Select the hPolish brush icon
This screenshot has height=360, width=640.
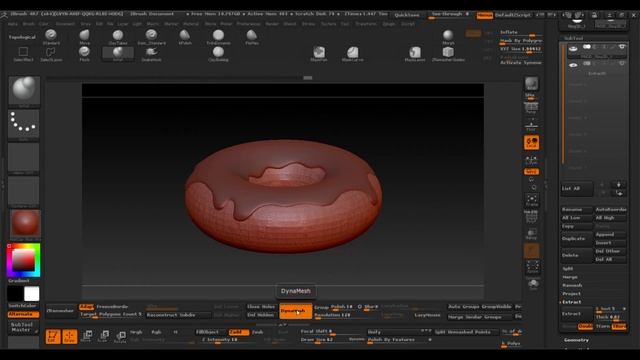(185, 37)
